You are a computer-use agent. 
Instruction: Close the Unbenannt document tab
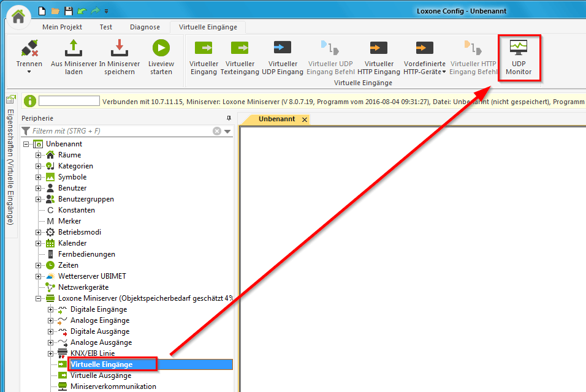[305, 119]
